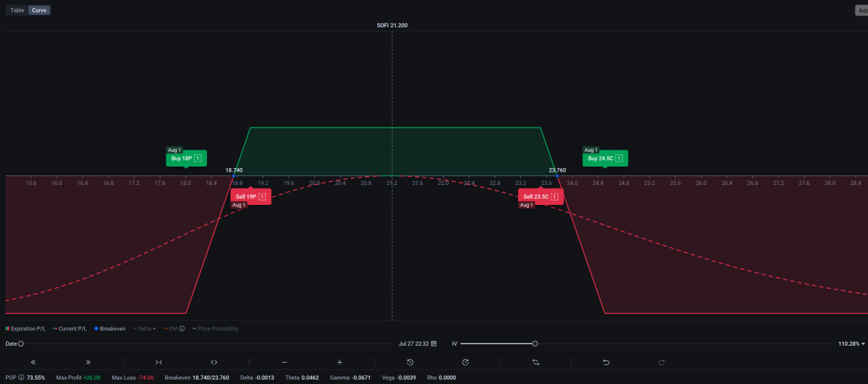
Task: Open the Delta greek dropdown arrow
Action: click(155, 329)
